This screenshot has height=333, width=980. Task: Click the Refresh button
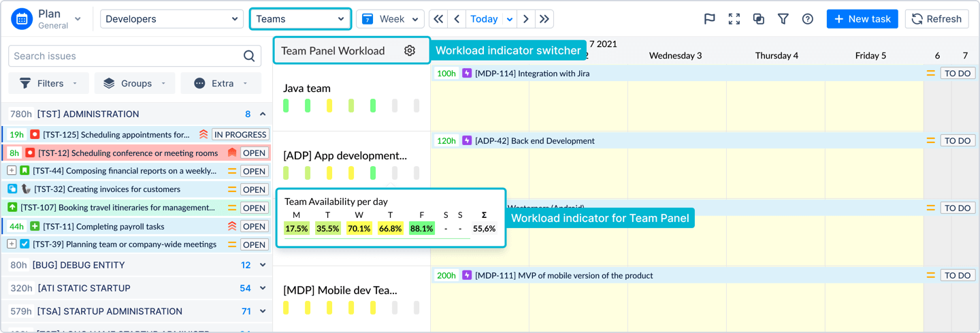pos(936,19)
